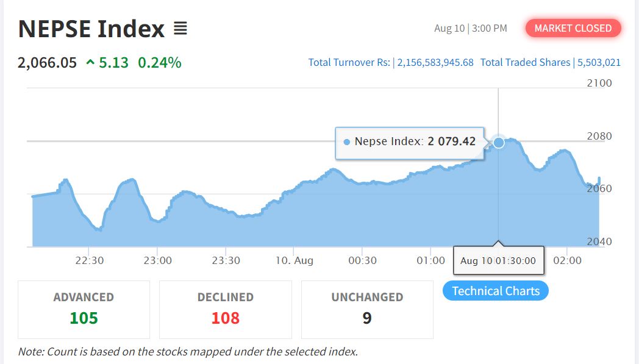Open Technical Charts
The width and height of the screenshot is (639, 364).
click(x=496, y=291)
